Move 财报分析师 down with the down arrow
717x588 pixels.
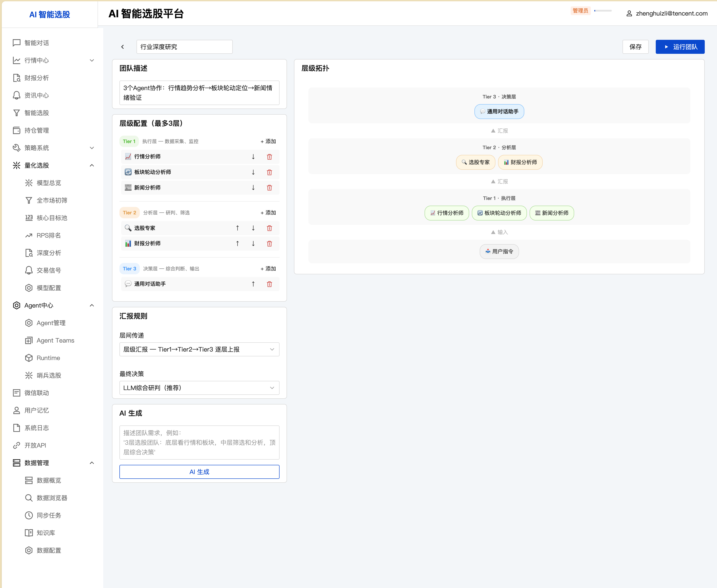pyautogui.click(x=253, y=243)
